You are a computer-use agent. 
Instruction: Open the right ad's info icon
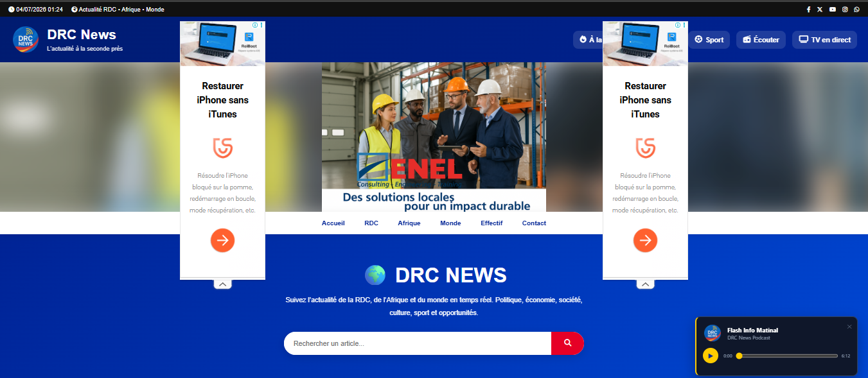[x=678, y=25]
